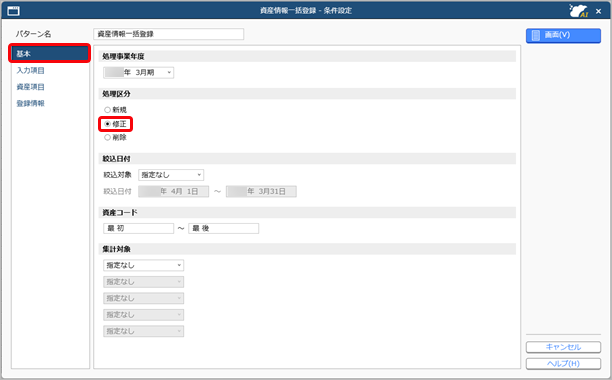Click the 処理事業年度 section header
This screenshot has height=380, width=612.
pyautogui.click(x=307, y=57)
